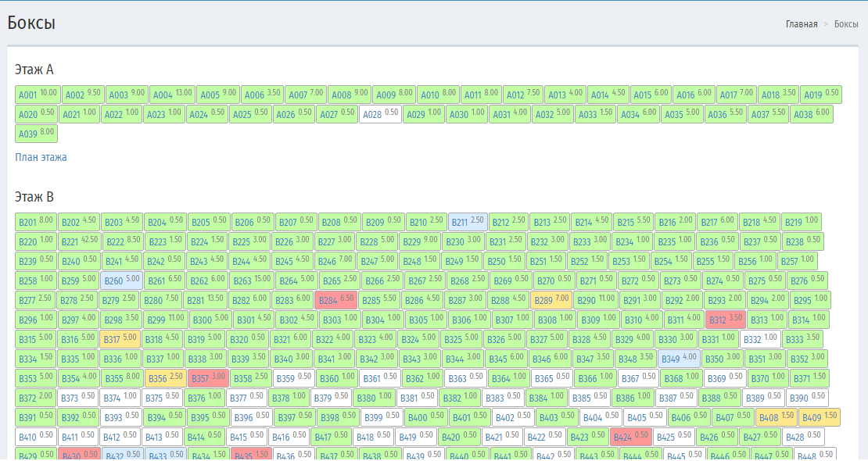
Task: Select the white box B399
Action: click(x=382, y=416)
